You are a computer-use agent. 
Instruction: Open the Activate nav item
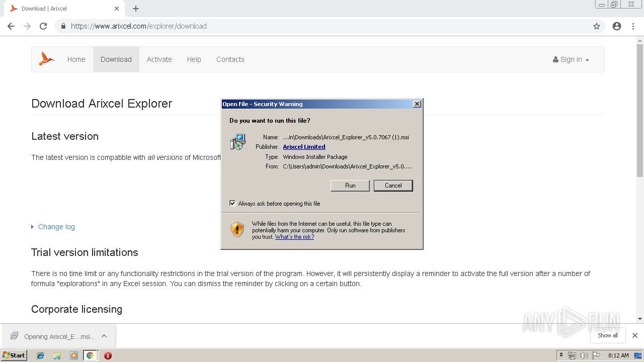click(159, 59)
